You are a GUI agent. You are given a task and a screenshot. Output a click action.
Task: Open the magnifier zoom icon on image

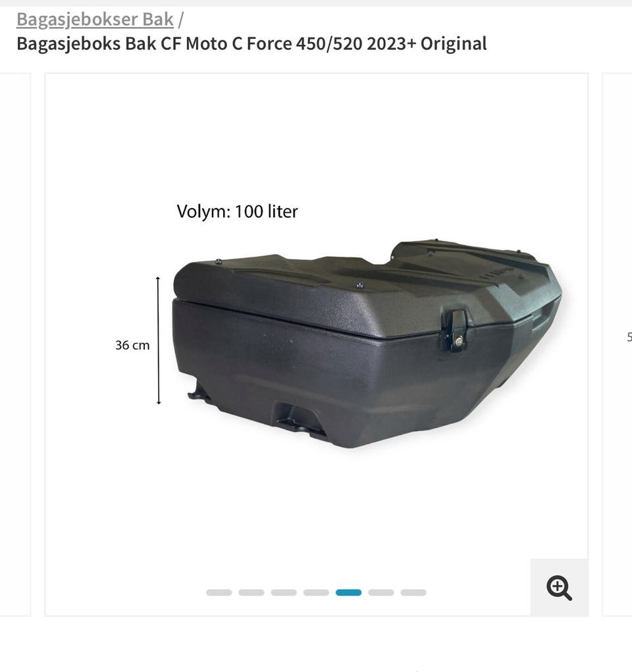pyautogui.click(x=559, y=588)
